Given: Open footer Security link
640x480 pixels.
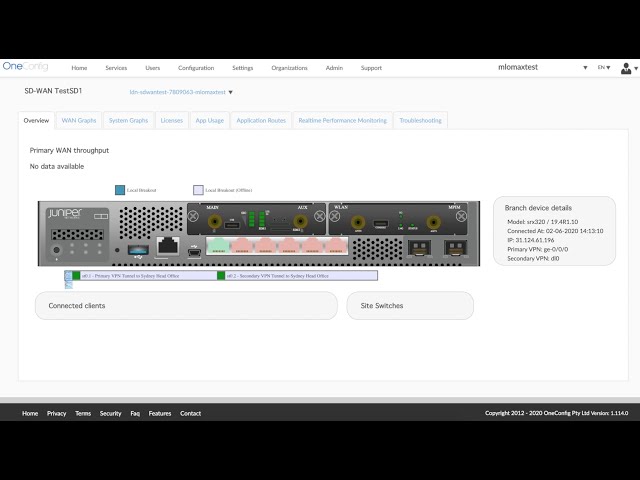Looking at the screenshot, I should pyautogui.click(x=111, y=413).
